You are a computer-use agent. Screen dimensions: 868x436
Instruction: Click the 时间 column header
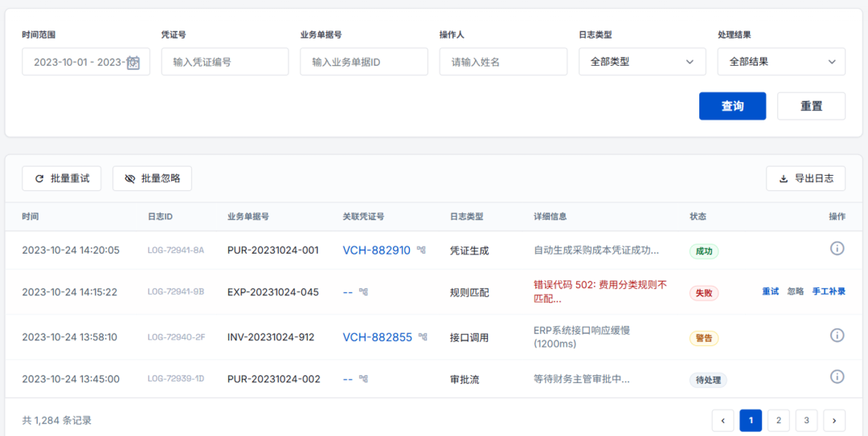[x=31, y=216]
